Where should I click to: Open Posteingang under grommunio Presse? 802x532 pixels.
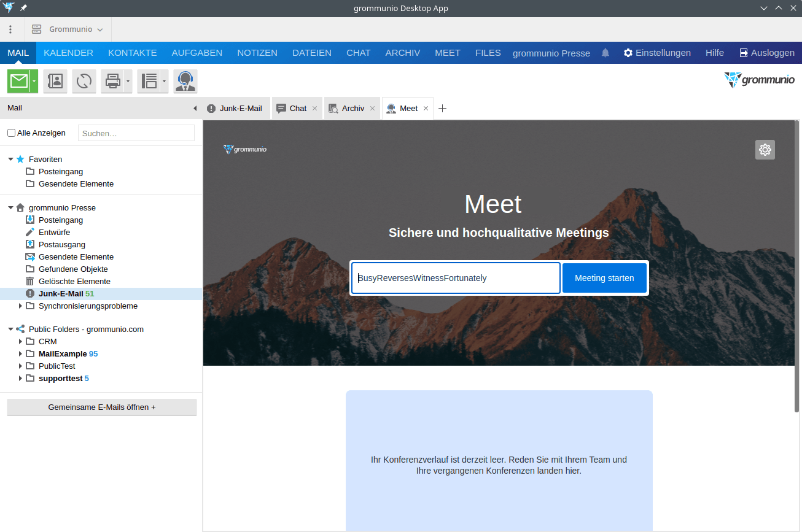point(61,220)
